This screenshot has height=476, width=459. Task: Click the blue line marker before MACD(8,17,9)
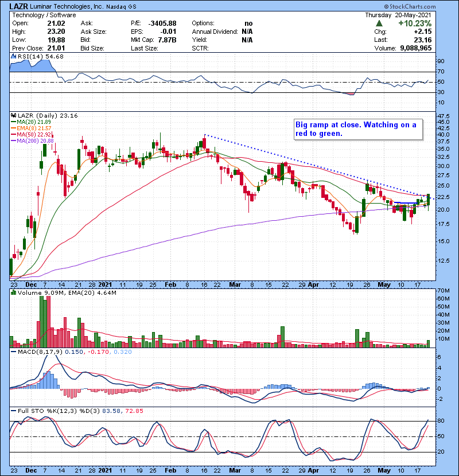click(x=14, y=352)
